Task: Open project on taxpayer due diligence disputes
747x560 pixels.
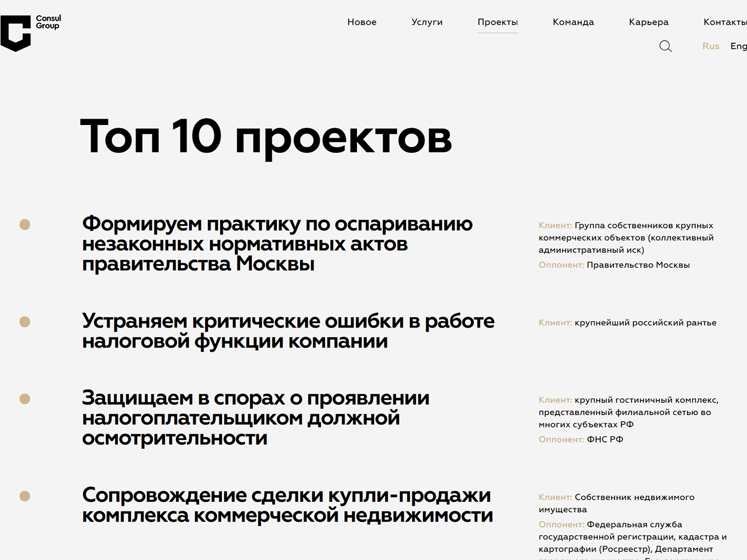Action: coord(255,418)
